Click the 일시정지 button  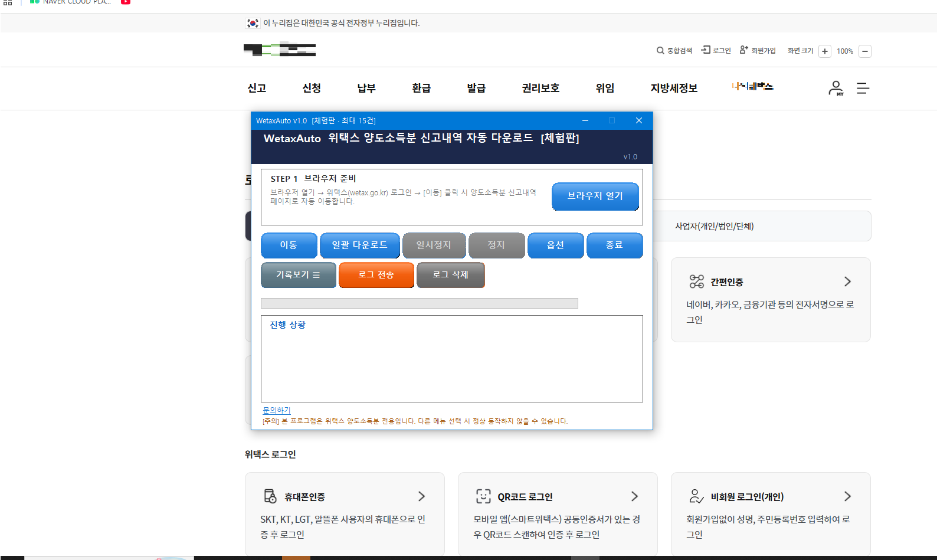[434, 245]
